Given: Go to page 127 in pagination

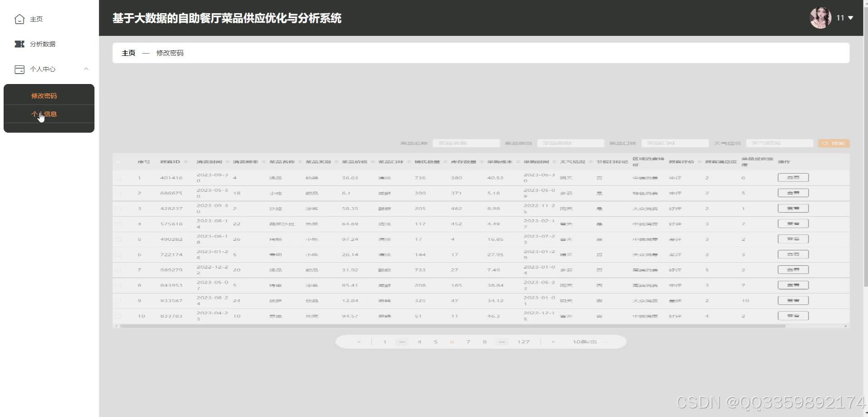Looking at the screenshot, I should (523, 342).
